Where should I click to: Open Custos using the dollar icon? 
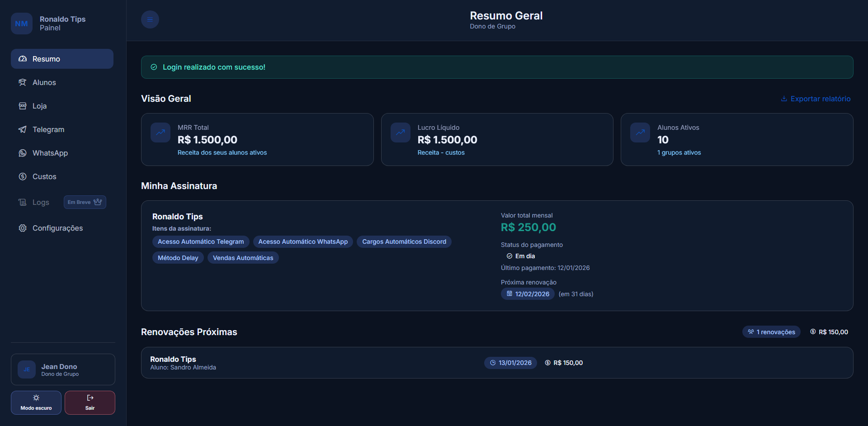tap(22, 176)
